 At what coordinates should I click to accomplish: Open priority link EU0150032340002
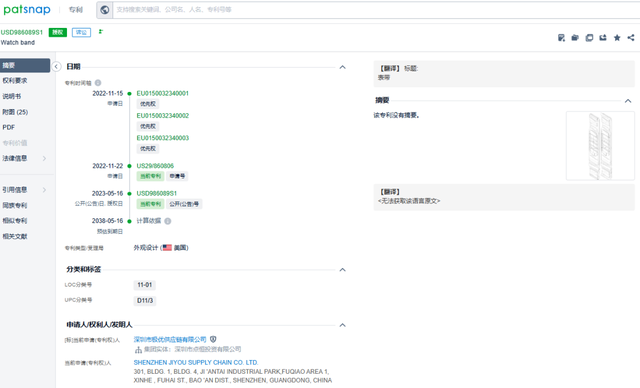pyautogui.click(x=162, y=116)
